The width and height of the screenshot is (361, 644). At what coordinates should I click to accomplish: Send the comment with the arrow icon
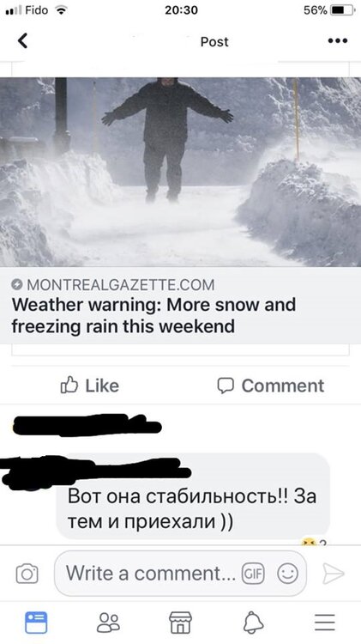[x=333, y=574]
